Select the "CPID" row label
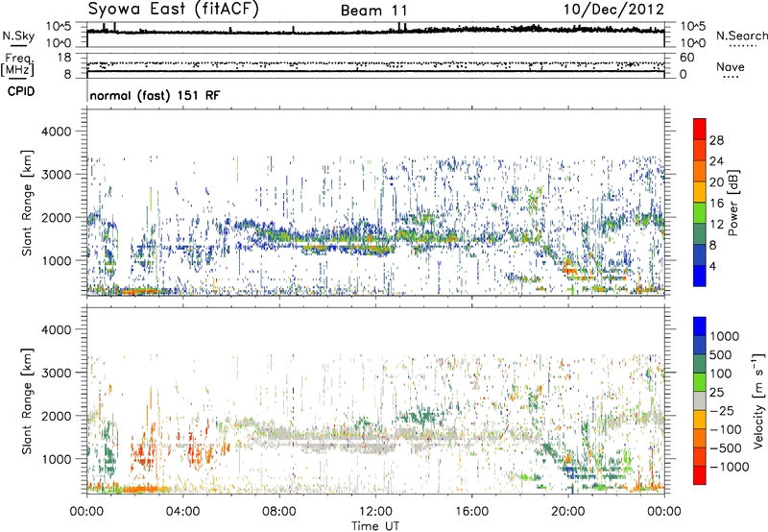The width and height of the screenshot is (768, 532). point(21,91)
